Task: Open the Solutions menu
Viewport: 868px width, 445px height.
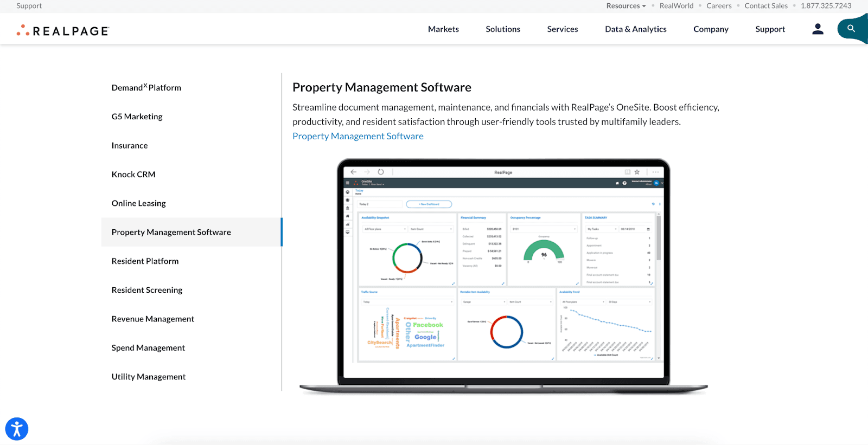Action: coord(503,29)
